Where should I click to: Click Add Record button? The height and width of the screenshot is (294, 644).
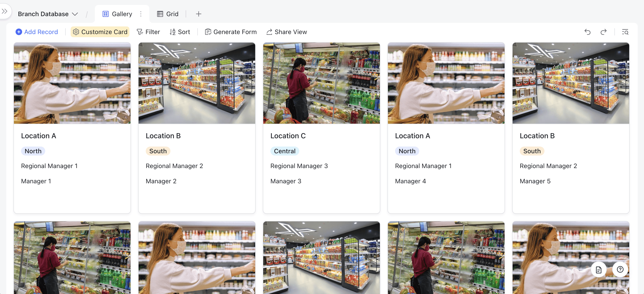37,32
